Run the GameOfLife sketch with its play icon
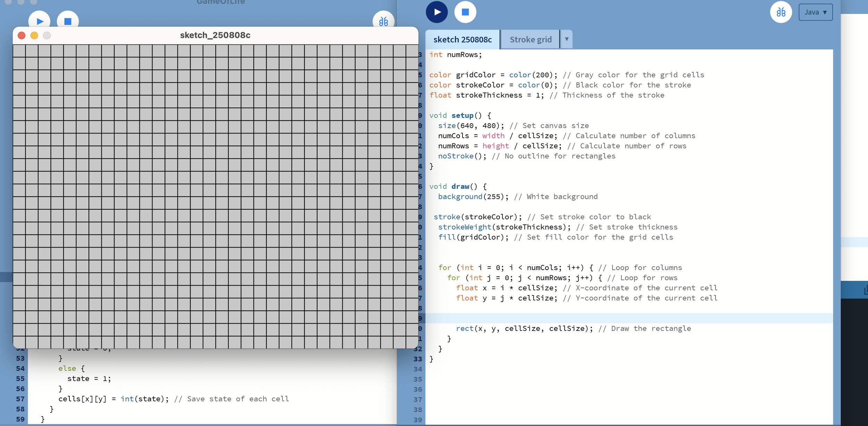868x426 pixels. 40,21
